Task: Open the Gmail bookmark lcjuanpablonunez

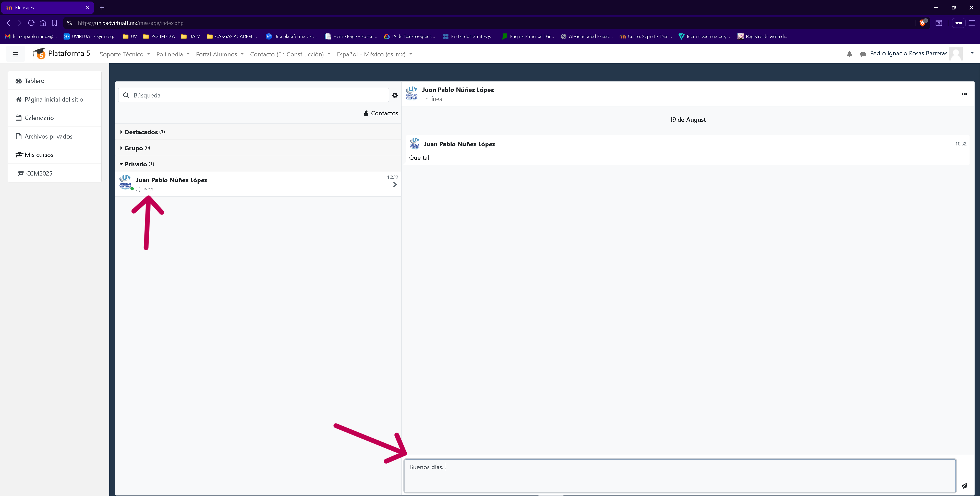Action: click(31, 36)
